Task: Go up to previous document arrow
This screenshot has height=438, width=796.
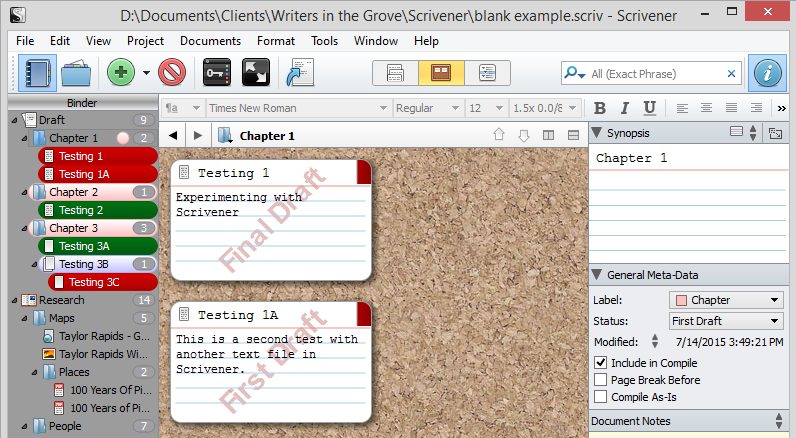Action: click(x=499, y=134)
